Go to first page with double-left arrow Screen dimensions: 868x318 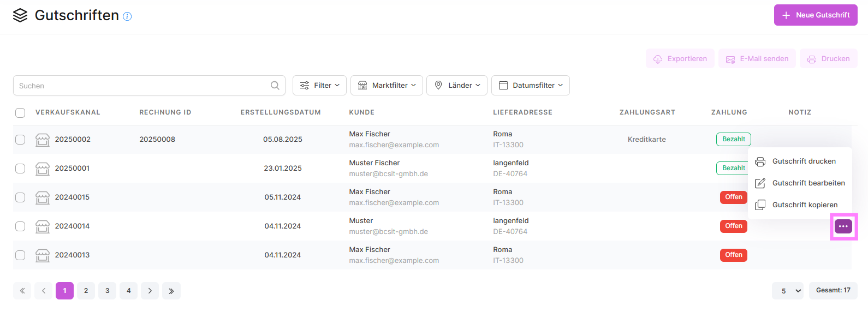(22, 291)
